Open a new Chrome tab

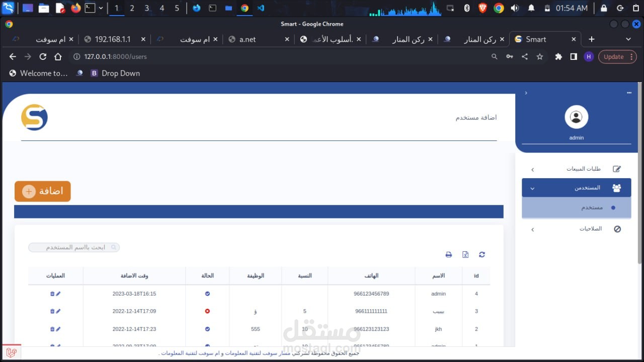coord(592,39)
